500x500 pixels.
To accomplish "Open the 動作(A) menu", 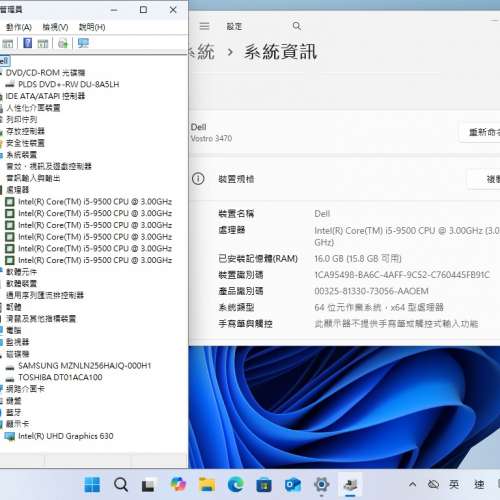I will coord(19,27).
